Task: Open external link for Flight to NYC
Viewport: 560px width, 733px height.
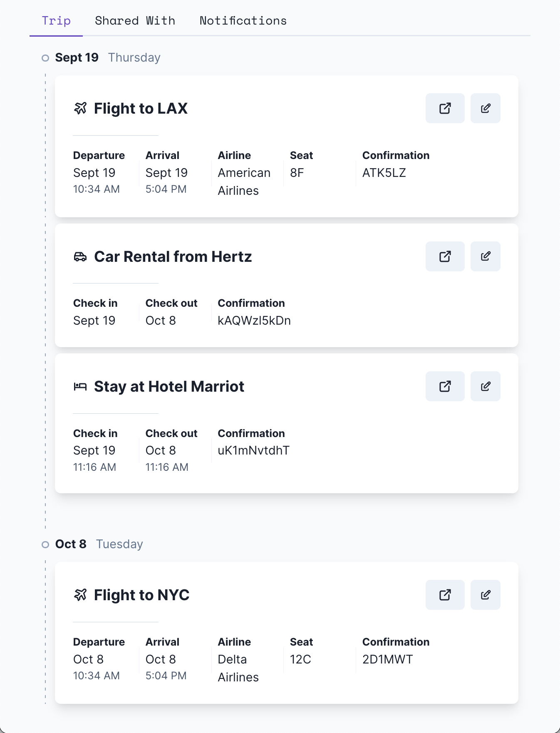Action: click(x=445, y=595)
